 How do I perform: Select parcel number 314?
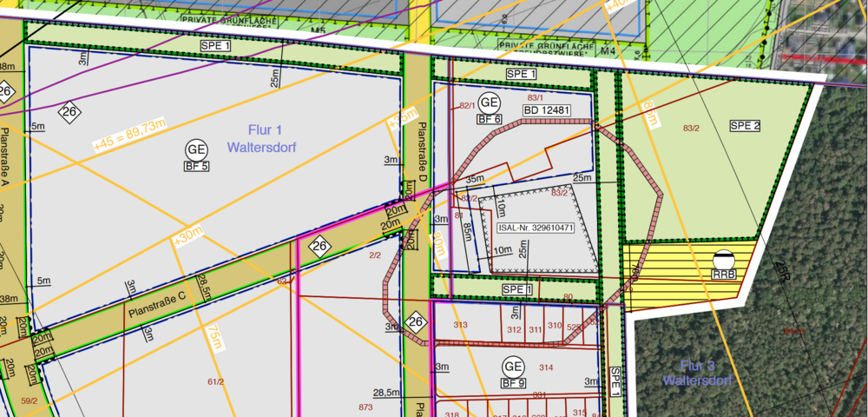click(545, 368)
